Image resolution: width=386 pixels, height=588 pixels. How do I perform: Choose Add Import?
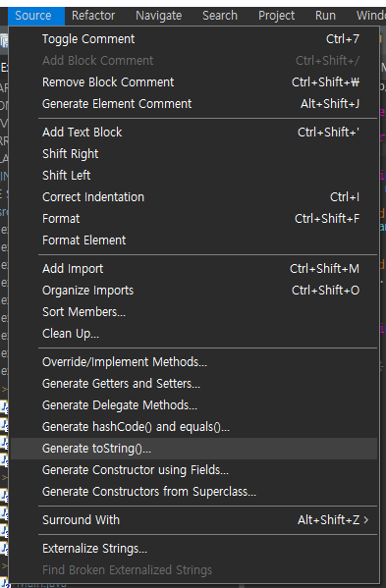click(x=193, y=269)
